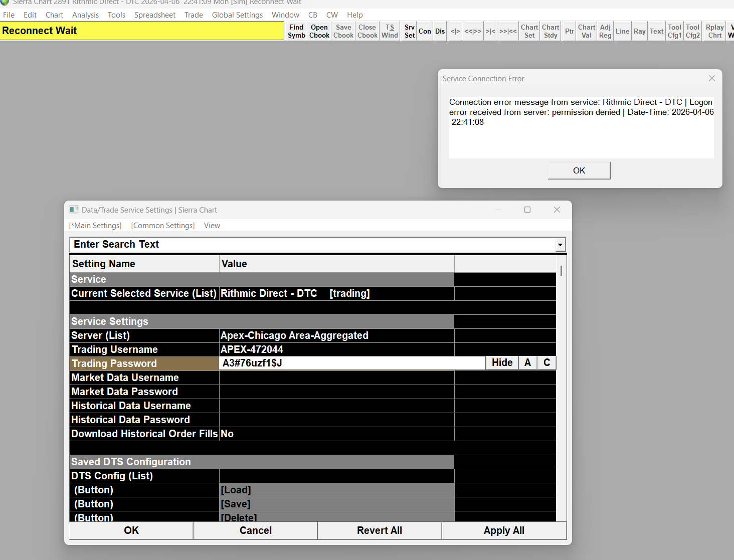Click the Con connect toolbar button

425,31
